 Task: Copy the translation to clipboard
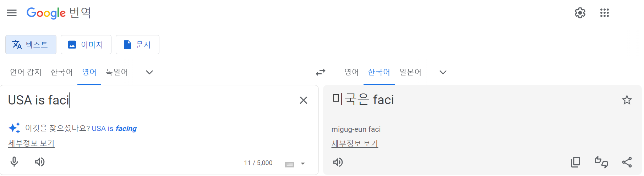click(575, 162)
